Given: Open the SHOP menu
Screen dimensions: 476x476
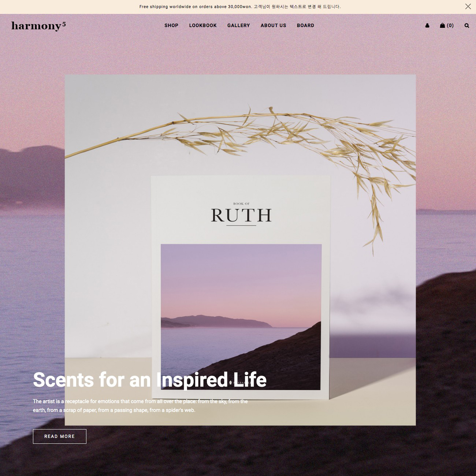Looking at the screenshot, I should (171, 26).
